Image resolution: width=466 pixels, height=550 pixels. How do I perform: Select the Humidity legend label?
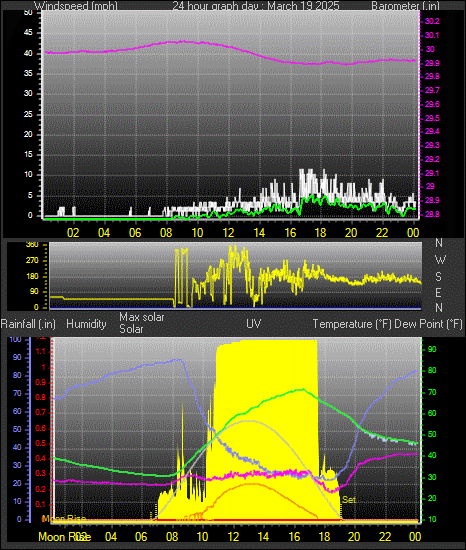click(x=86, y=324)
